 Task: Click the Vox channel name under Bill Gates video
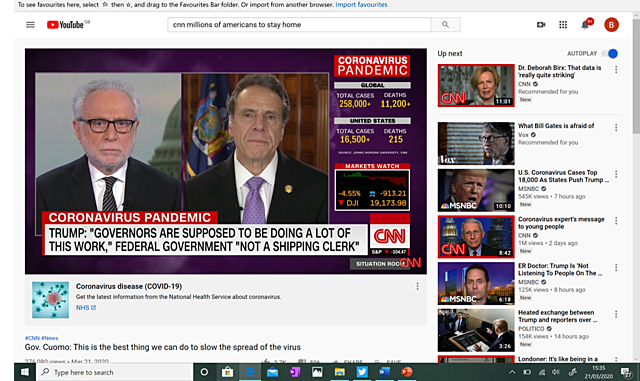pyautogui.click(x=523, y=135)
